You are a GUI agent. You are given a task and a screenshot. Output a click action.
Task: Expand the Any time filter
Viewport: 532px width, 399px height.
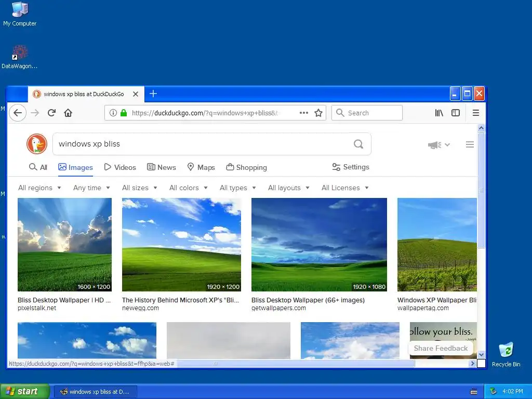click(91, 188)
